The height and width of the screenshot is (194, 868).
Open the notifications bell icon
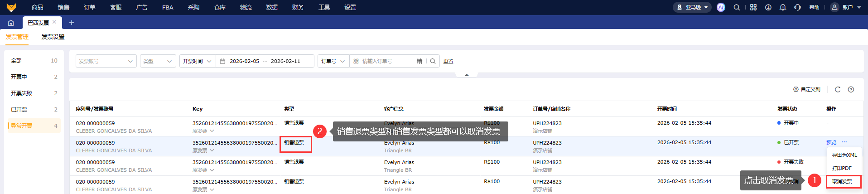(783, 7)
